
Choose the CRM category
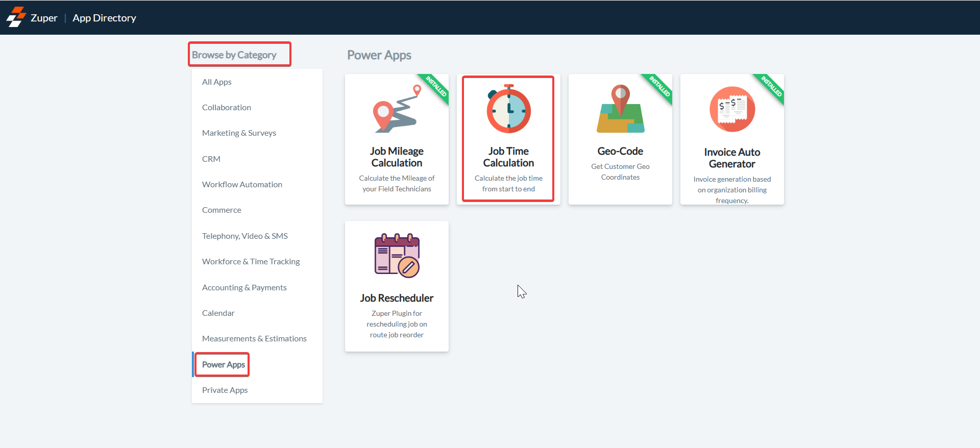point(257,159)
